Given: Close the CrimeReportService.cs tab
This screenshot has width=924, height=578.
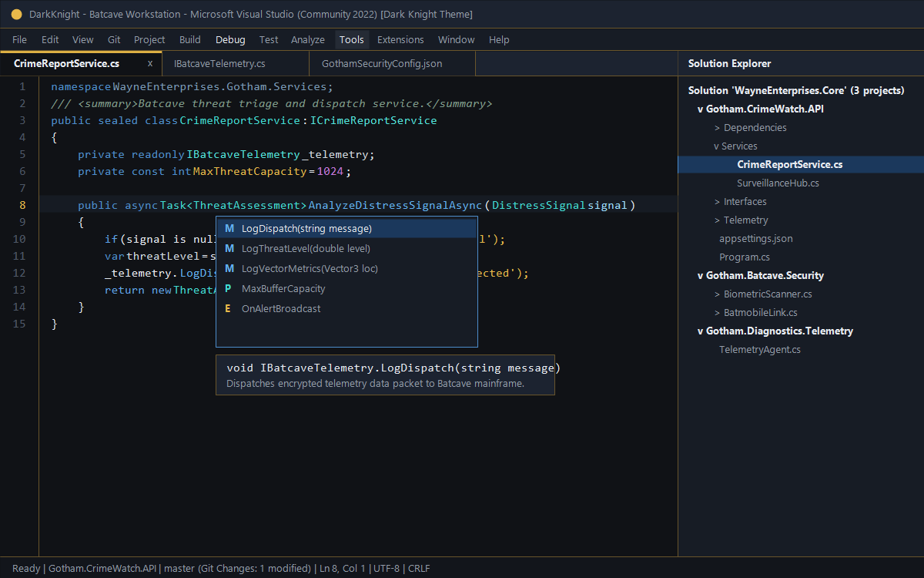Looking at the screenshot, I should (x=150, y=64).
